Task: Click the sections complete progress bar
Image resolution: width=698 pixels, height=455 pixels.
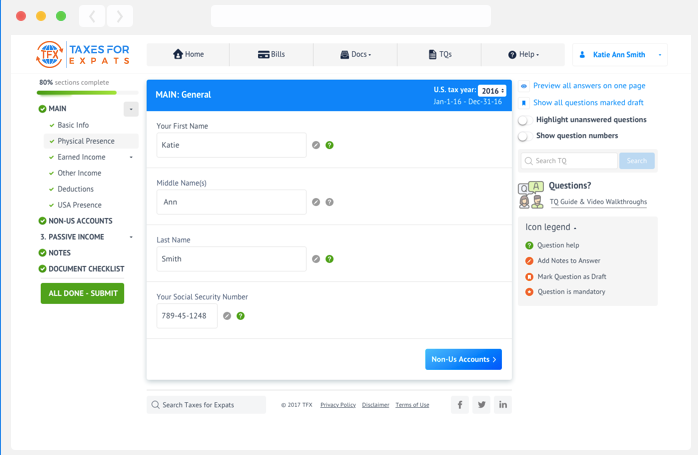Action: [87, 93]
